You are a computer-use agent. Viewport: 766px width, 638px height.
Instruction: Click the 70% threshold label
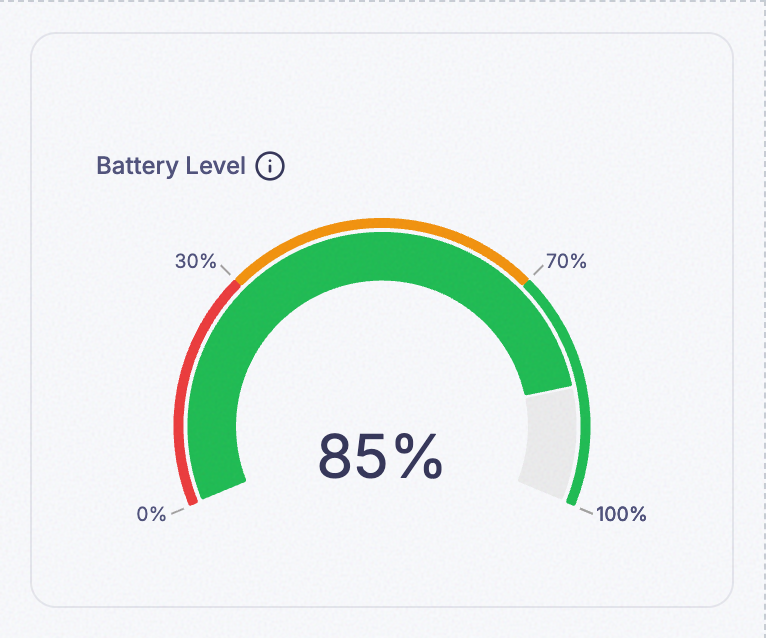[x=566, y=261]
